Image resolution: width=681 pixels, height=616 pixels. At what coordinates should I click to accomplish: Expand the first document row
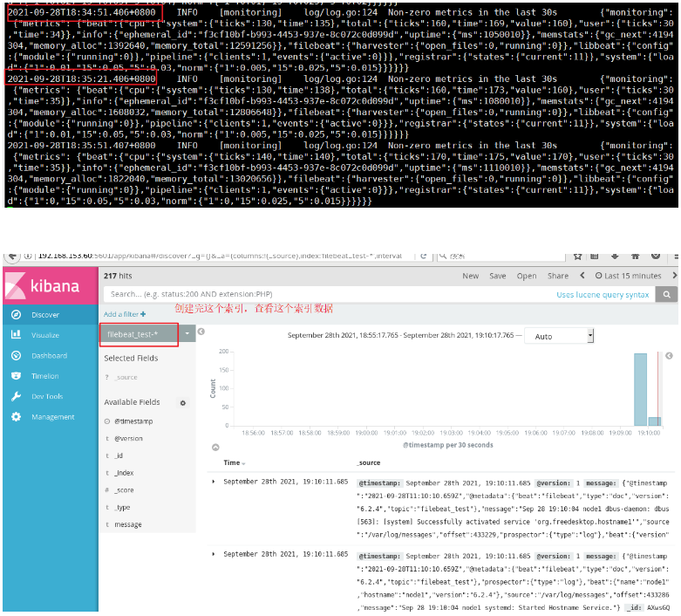coord(214,482)
